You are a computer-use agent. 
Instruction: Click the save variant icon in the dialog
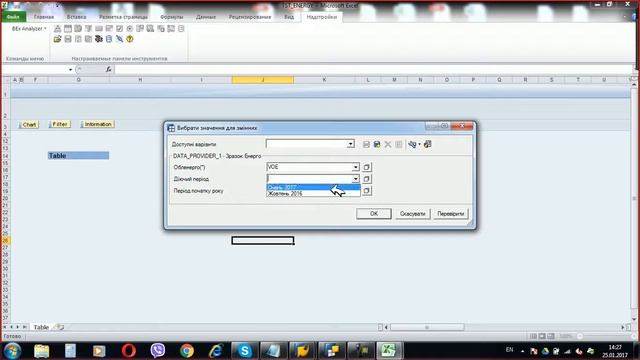[x=366, y=144]
